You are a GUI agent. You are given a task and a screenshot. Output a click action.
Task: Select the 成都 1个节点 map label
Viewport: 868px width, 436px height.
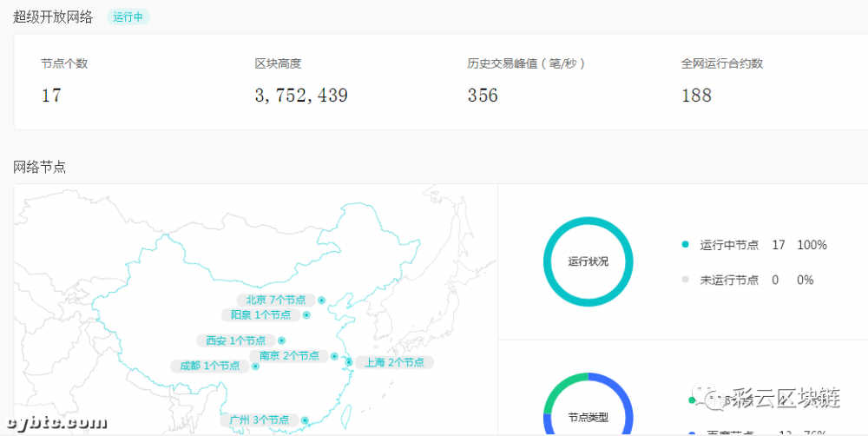(x=210, y=366)
